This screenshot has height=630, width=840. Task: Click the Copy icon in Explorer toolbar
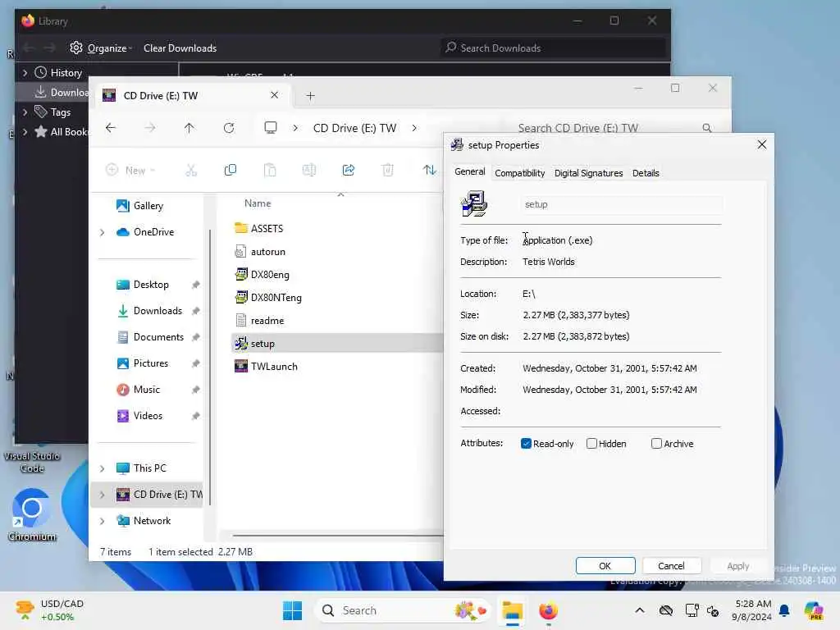tap(231, 171)
